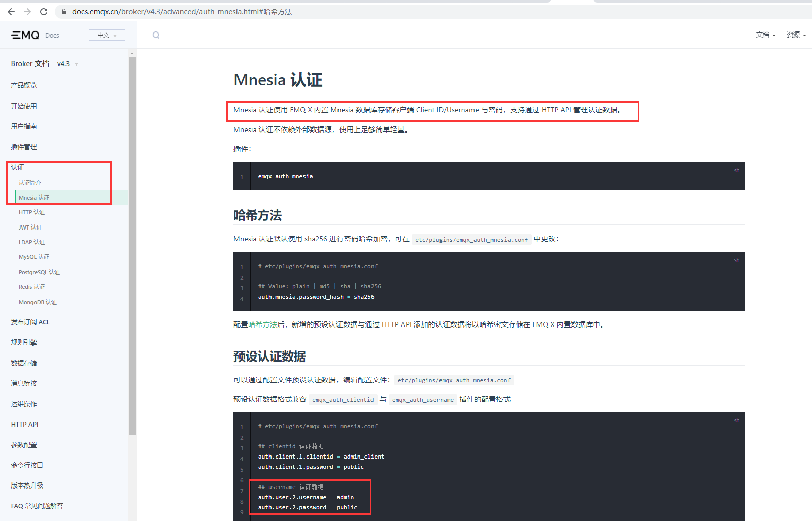Open FAQ 常见问题解答 in sidebar
Image resolution: width=812 pixels, height=521 pixels.
point(37,506)
